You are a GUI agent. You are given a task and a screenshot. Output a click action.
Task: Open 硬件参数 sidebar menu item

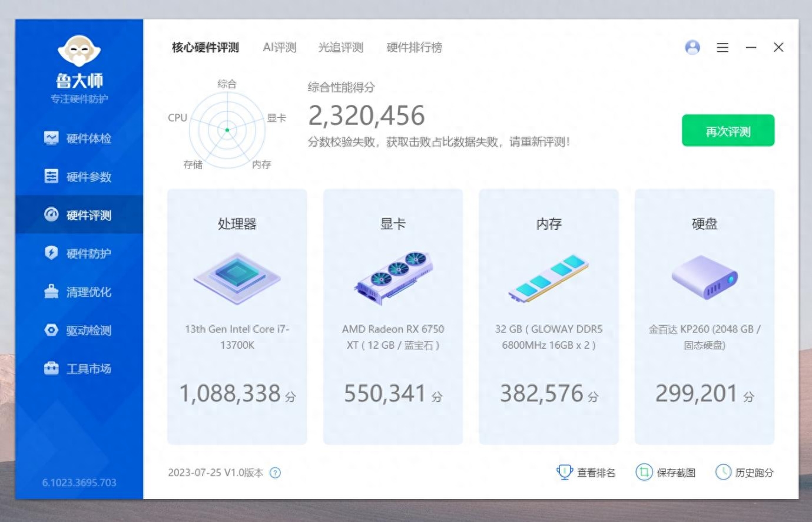pos(79,176)
